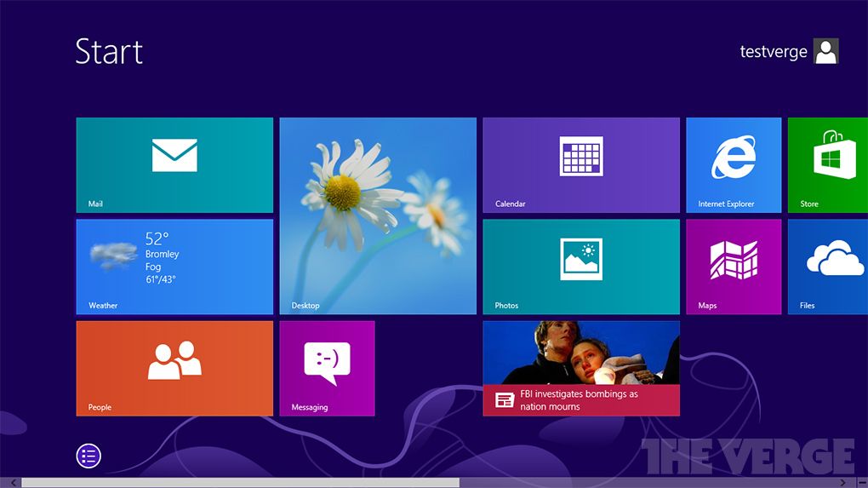Click the scrollbar left arrow

(x=12, y=483)
